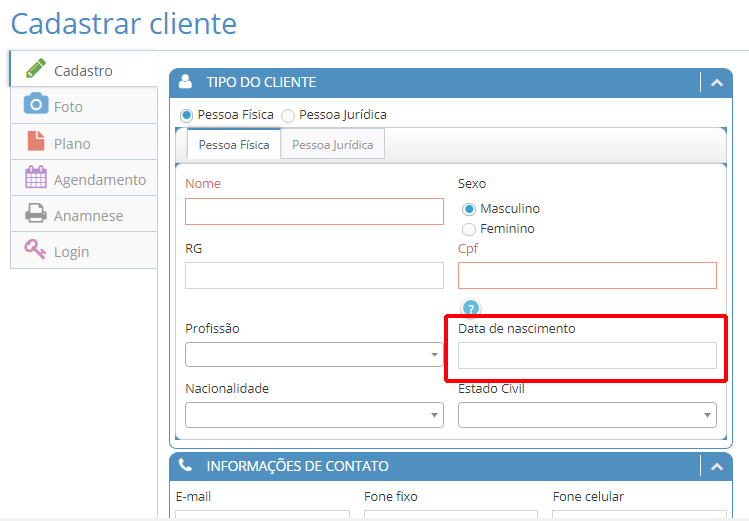Expand the Nacionalidade dropdown
Screen dimensions: 749x521
click(x=314, y=415)
